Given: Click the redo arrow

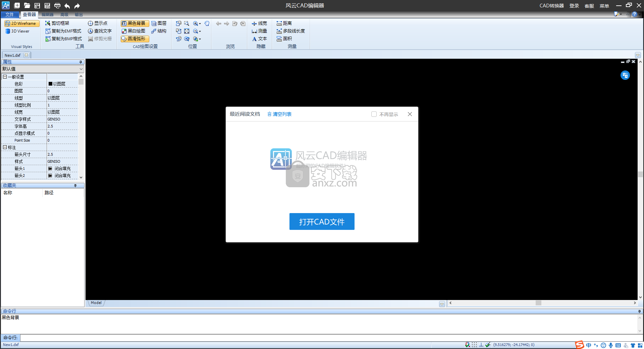Looking at the screenshot, I should point(77,5).
